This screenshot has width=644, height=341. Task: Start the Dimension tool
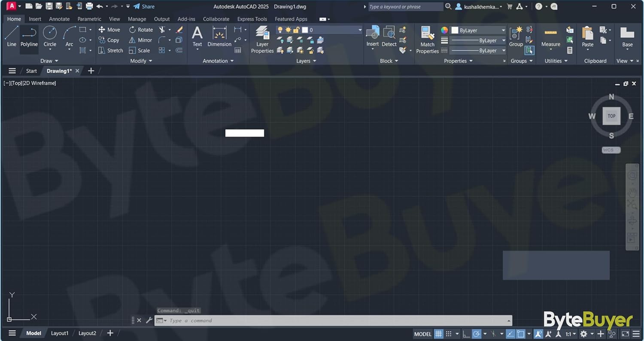[219, 36]
